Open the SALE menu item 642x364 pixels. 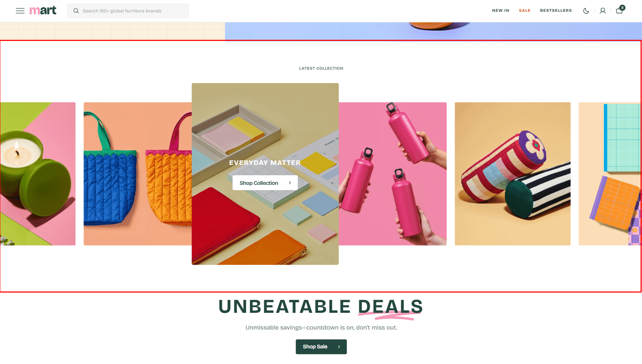525,11
